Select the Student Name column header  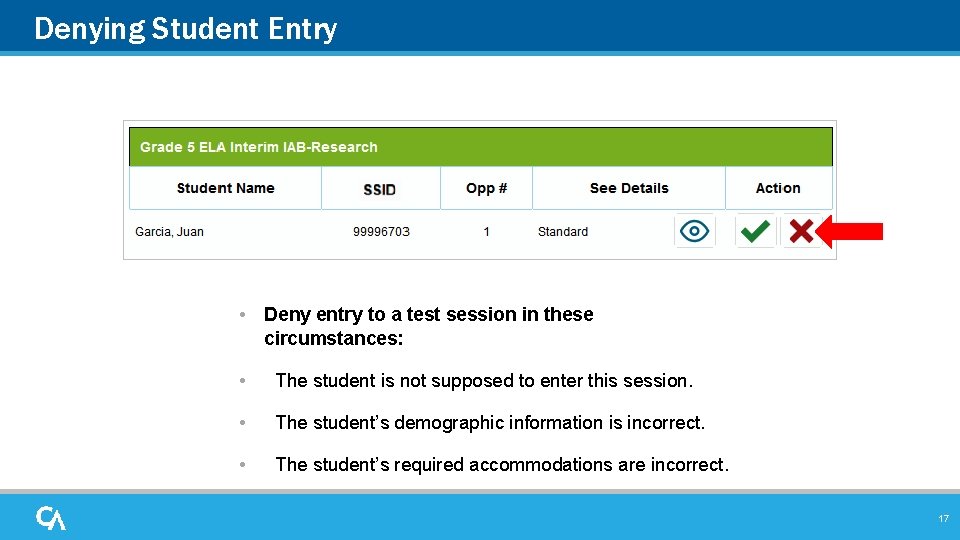(225, 188)
